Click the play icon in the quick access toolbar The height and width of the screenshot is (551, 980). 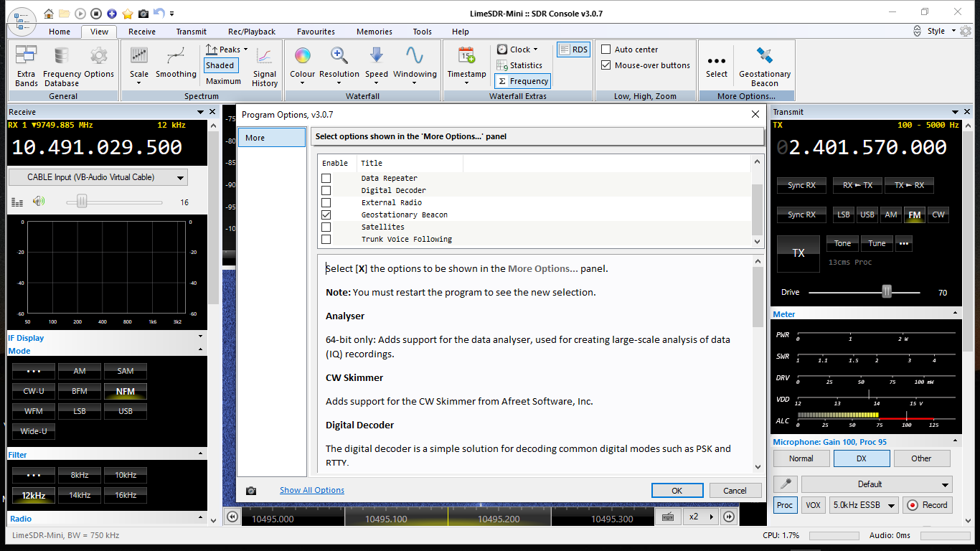[80, 13]
